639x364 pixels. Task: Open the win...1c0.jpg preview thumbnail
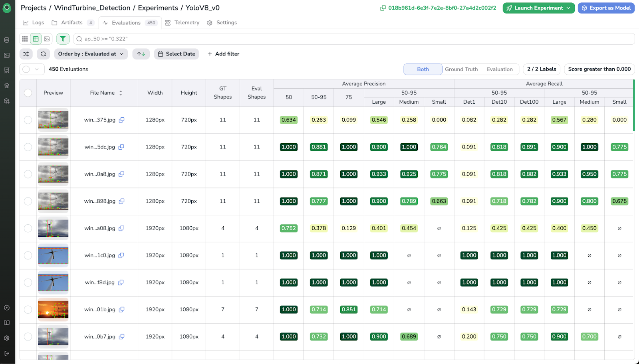(53, 255)
